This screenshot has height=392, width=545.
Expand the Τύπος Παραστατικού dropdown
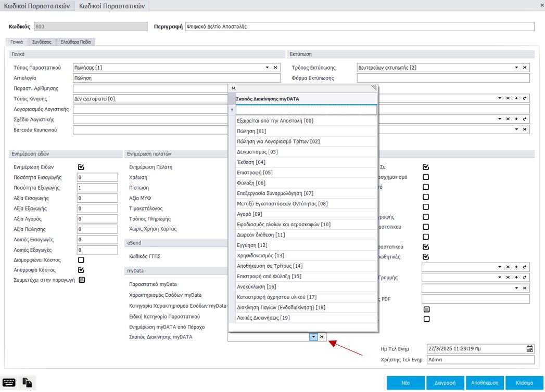[267, 68]
